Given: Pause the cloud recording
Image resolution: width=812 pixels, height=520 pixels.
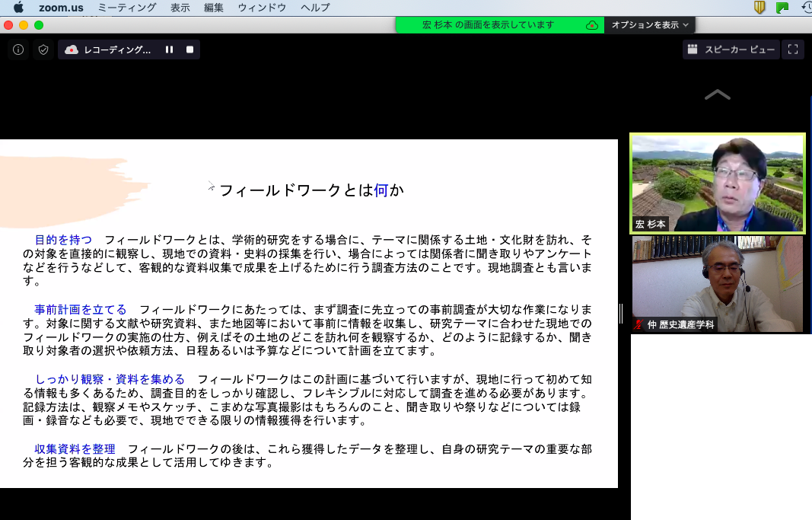Looking at the screenshot, I should click(x=170, y=49).
